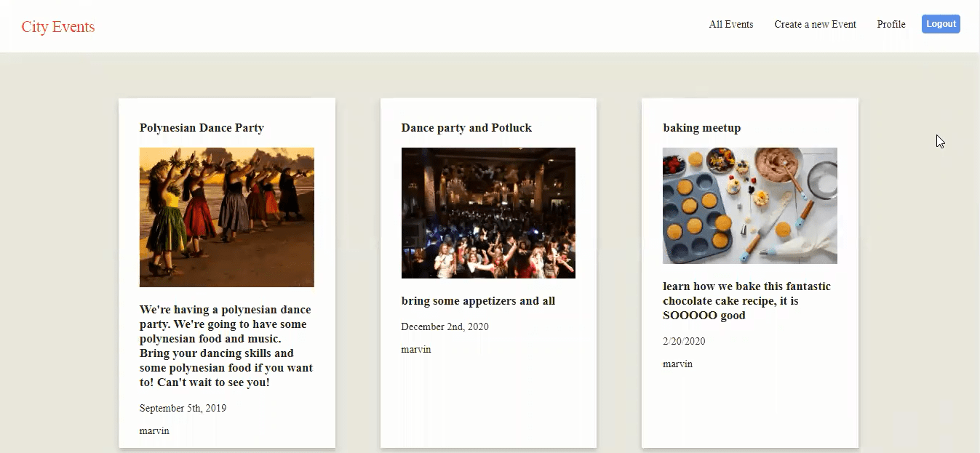Click marvin under Dance party and Potluck
The height and width of the screenshot is (453, 980).
click(x=416, y=349)
